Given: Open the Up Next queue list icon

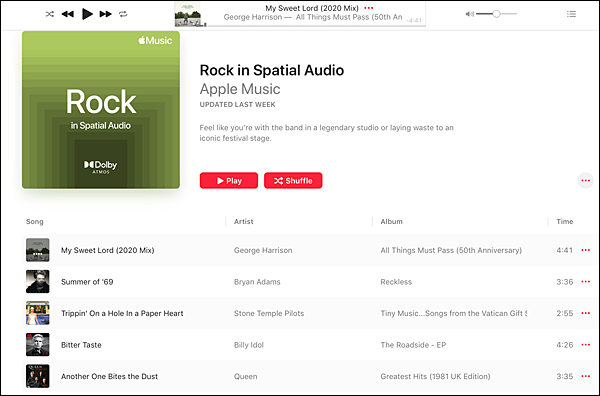Looking at the screenshot, I should tap(571, 14).
